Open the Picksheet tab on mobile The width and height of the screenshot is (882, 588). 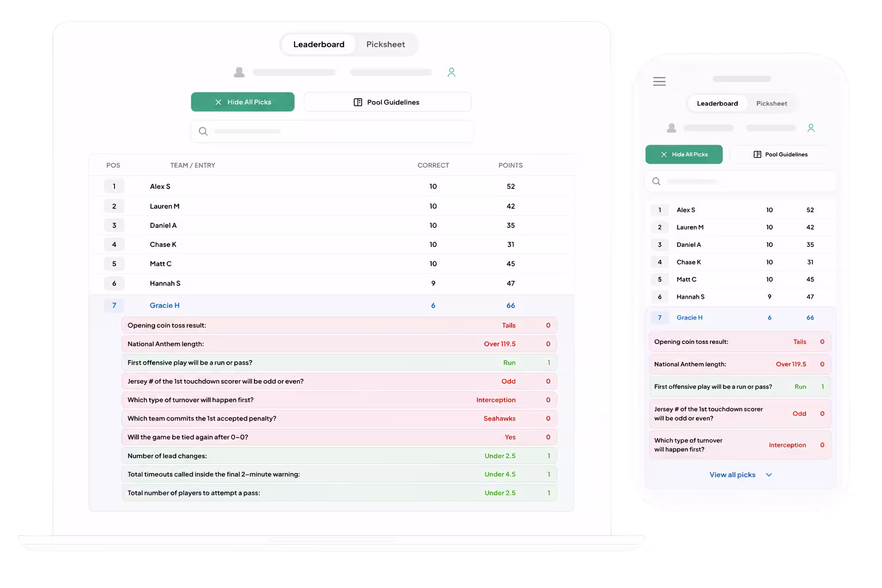(x=771, y=103)
